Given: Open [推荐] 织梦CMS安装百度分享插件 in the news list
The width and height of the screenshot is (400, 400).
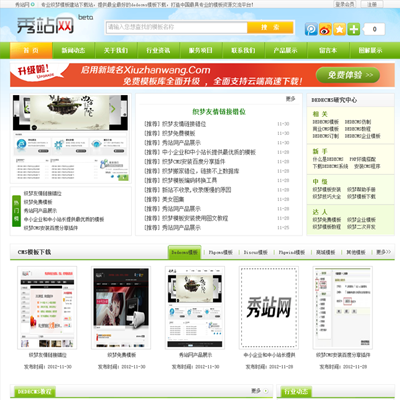Looking at the screenshot, I should pos(185,162).
